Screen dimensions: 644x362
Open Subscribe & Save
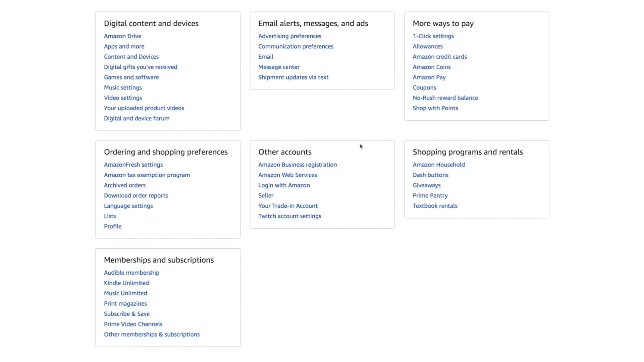[127, 314]
